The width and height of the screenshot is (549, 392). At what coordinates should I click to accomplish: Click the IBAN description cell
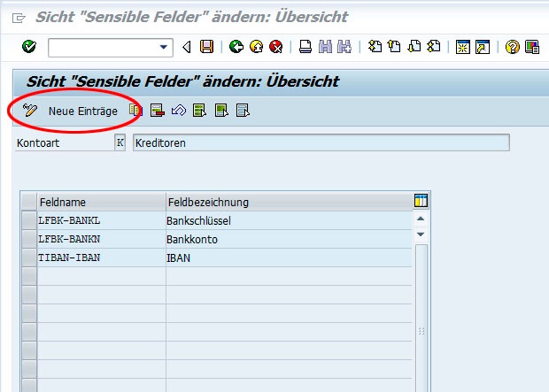coord(289,257)
